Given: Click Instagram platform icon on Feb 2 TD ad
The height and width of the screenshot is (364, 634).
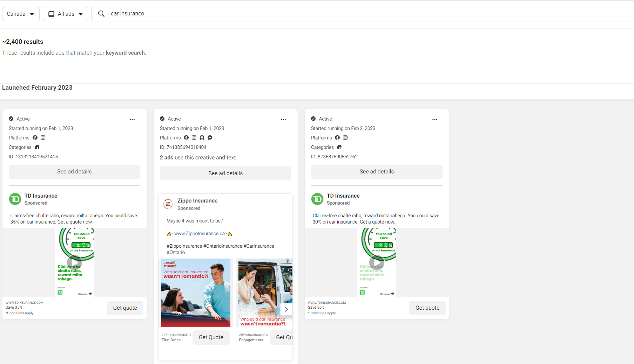Looking at the screenshot, I should (345, 138).
